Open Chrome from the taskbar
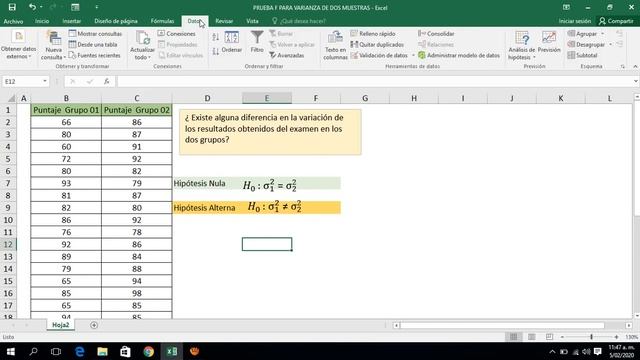The image size is (640, 360). pyautogui.click(x=149, y=351)
